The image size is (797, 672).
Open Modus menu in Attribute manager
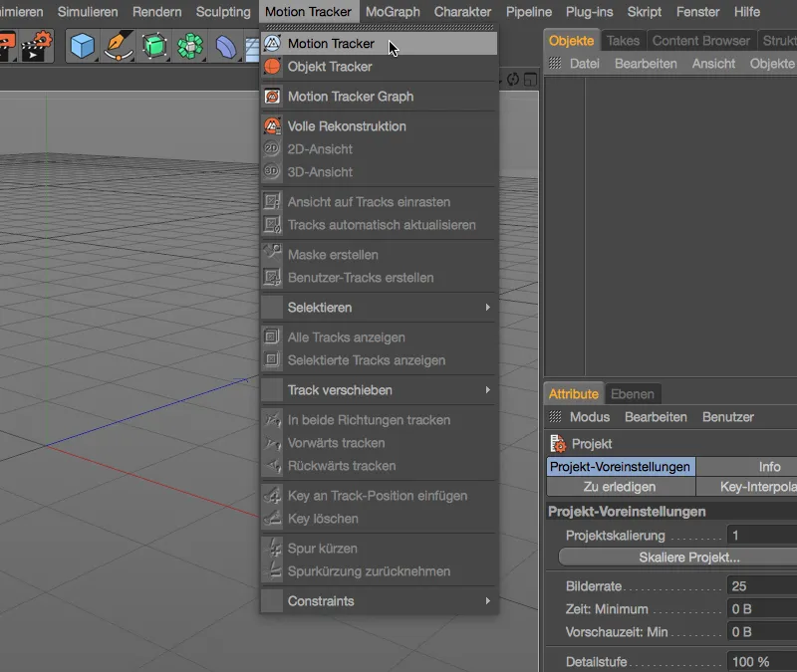[x=589, y=417]
